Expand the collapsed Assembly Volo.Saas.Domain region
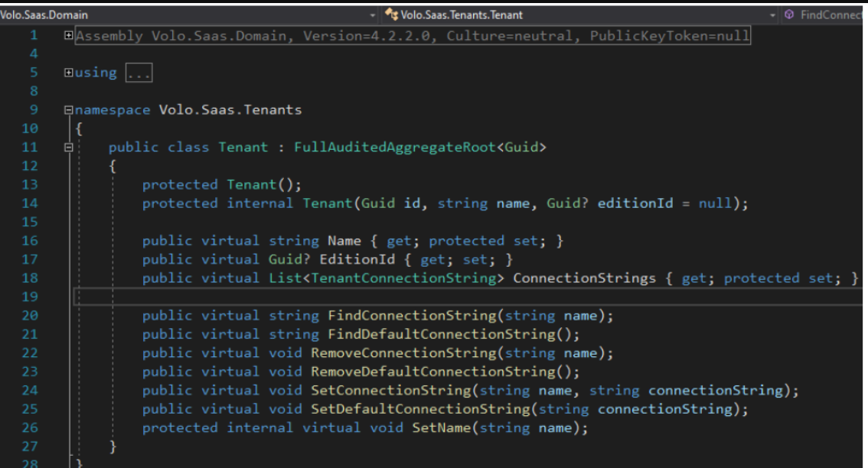This screenshot has width=868, height=468. (69, 35)
